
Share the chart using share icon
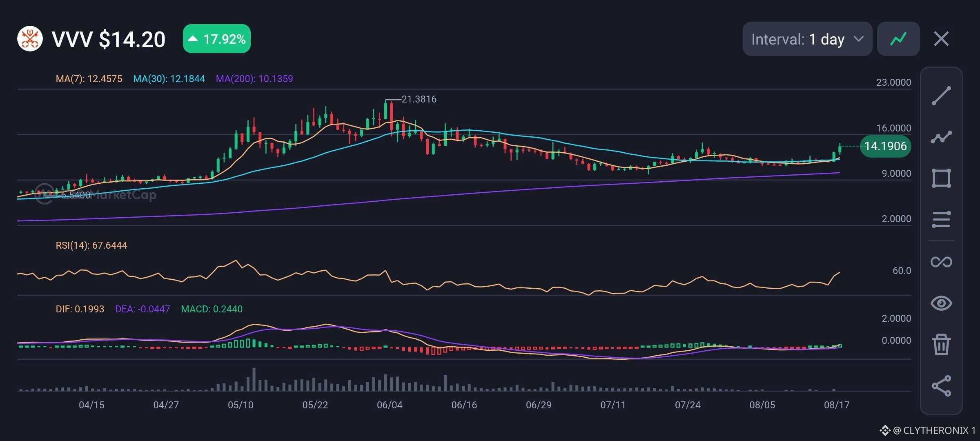tap(941, 386)
